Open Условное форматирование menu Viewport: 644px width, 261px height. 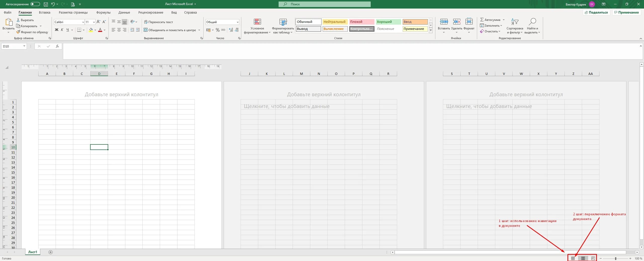(257, 26)
